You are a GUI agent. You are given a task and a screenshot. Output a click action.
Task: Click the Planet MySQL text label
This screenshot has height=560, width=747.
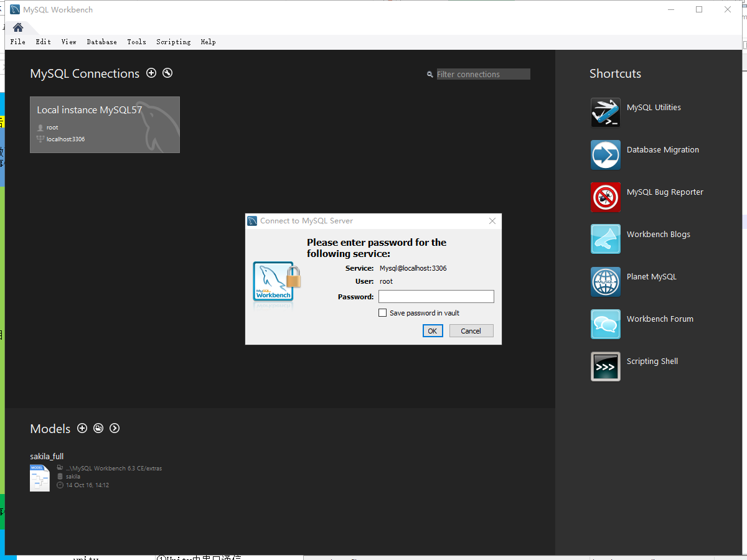click(x=652, y=277)
